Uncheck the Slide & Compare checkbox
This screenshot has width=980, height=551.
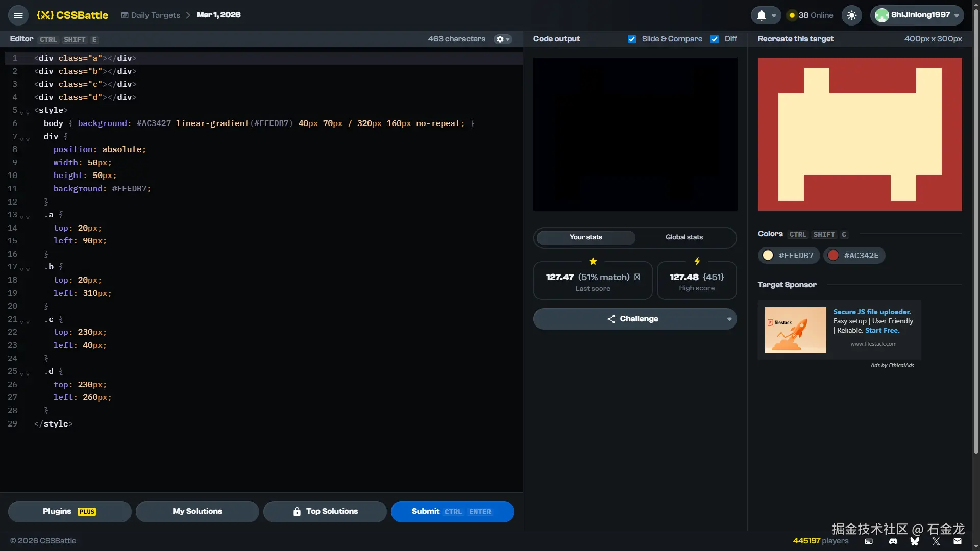pos(632,39)
